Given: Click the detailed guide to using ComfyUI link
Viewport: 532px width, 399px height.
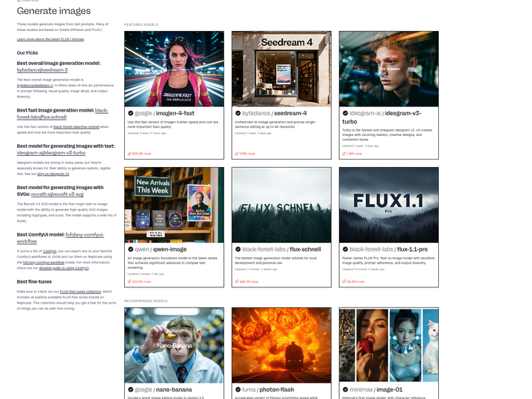Looking at the screenshot, I should [x=64, y=268].
